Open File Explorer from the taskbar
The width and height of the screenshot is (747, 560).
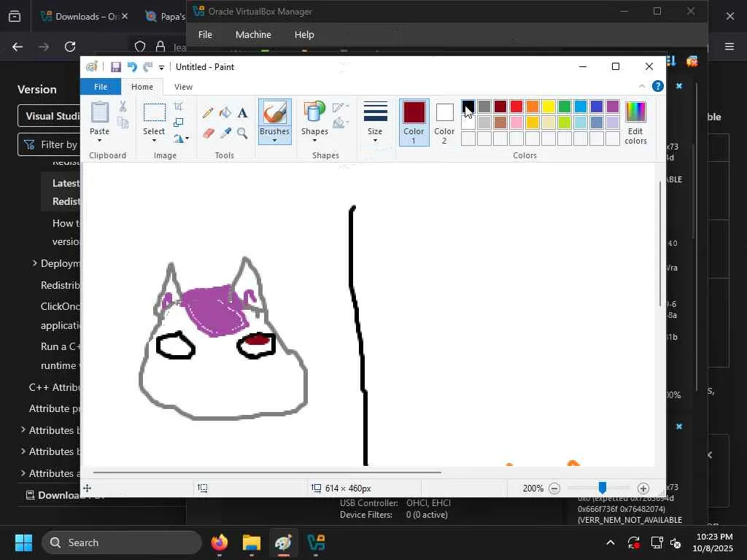pyautogui.click(x=252, y=542)
